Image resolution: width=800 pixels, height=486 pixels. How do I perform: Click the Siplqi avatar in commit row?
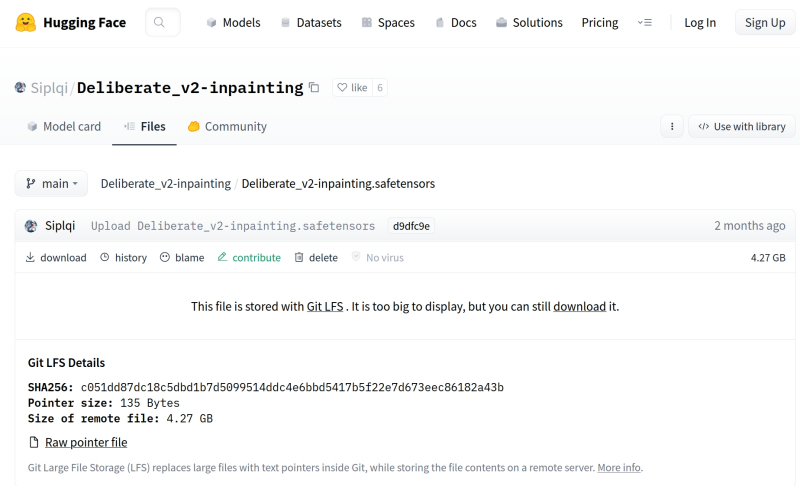point(31,226)
